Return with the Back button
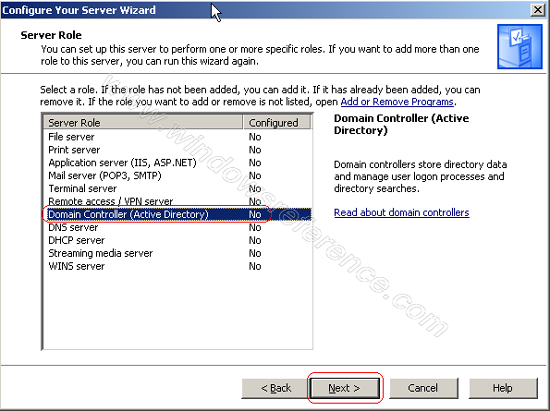550x411 pixels. 276,388
